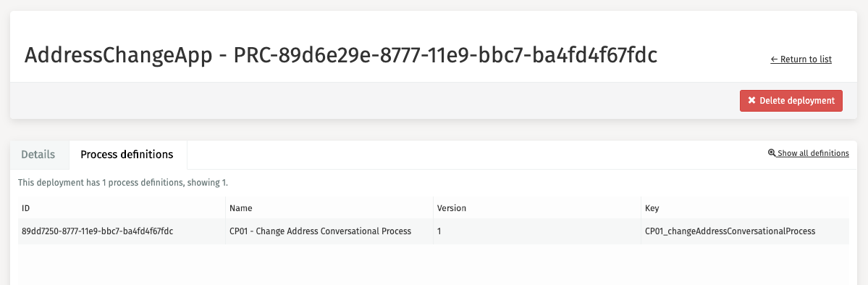Select process ID 89dd7250-8777-11e9-bbc7-ba4fd4f67fdc
Viewport: 868px width, 285px height.
98,231
